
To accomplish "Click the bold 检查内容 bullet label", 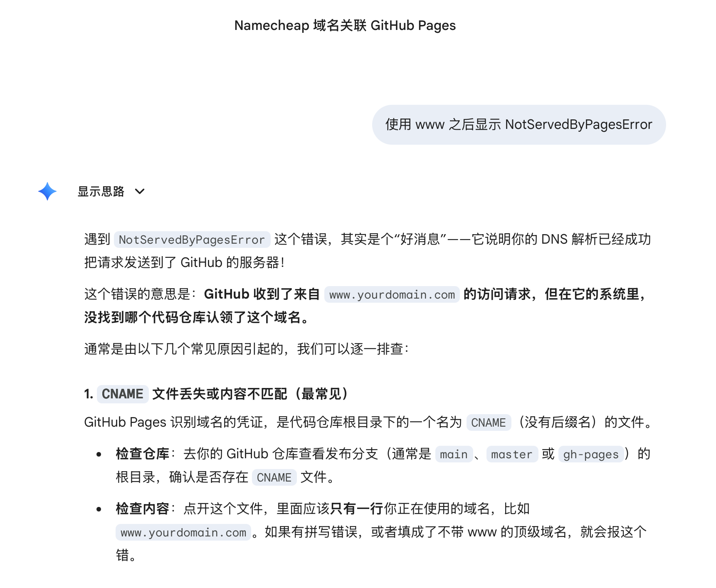I will (x=142, y=509).
